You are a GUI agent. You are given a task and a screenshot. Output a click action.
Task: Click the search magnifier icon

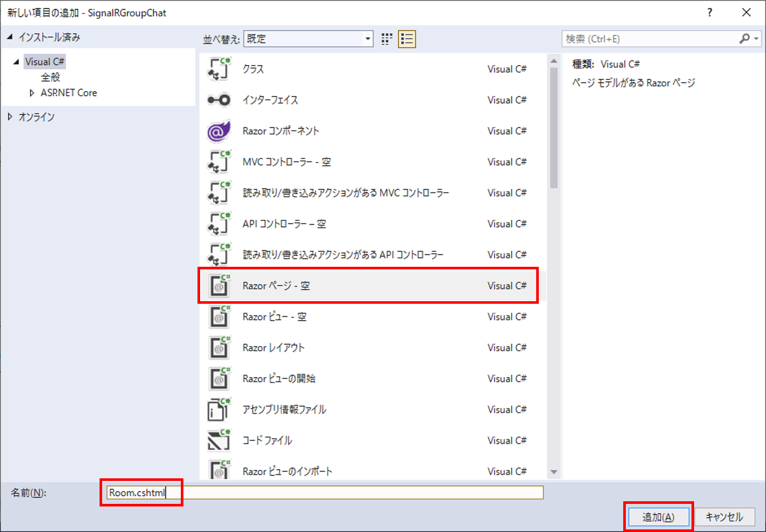745,39
